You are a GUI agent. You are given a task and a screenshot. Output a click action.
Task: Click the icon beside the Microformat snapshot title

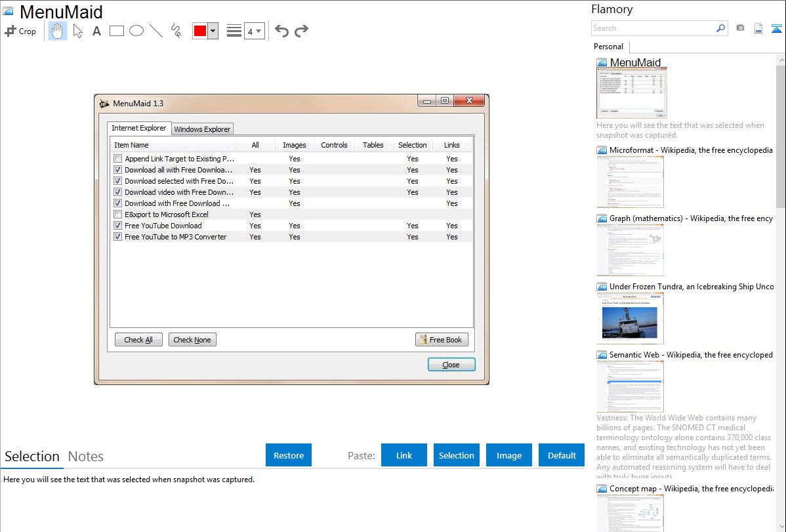click(x=602, y=150)
